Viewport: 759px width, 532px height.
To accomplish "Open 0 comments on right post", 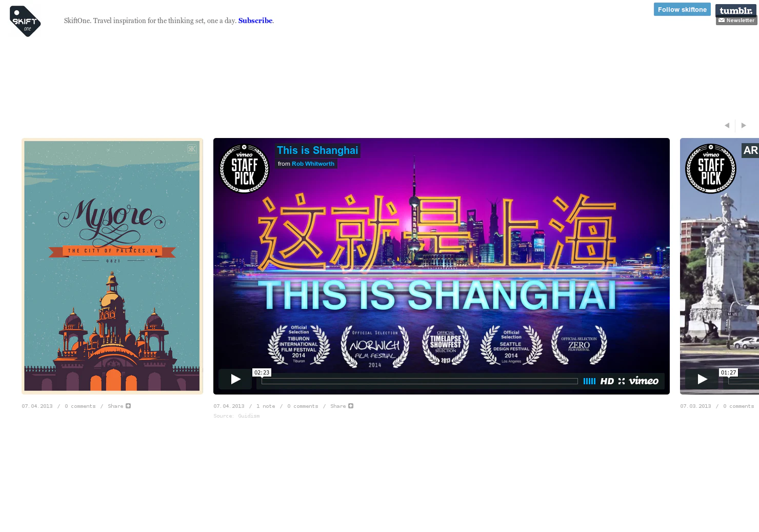I will click(x=738, y=406).
